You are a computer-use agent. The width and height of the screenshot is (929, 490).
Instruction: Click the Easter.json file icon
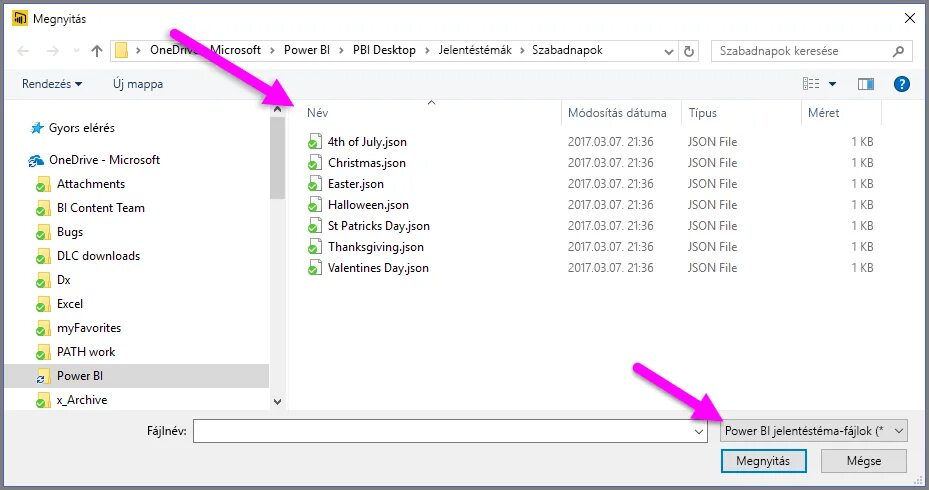(315, 184)
